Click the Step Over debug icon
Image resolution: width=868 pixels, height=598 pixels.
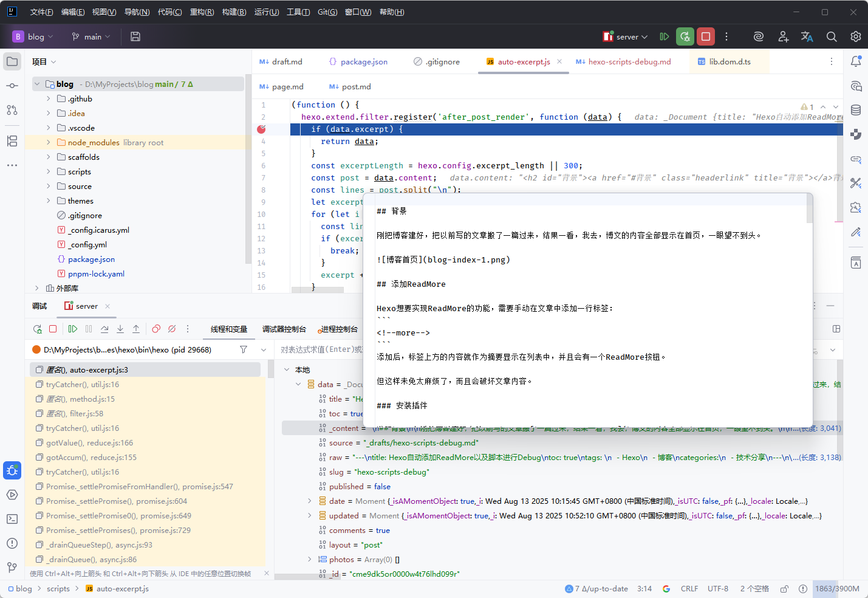click(104, 329)
